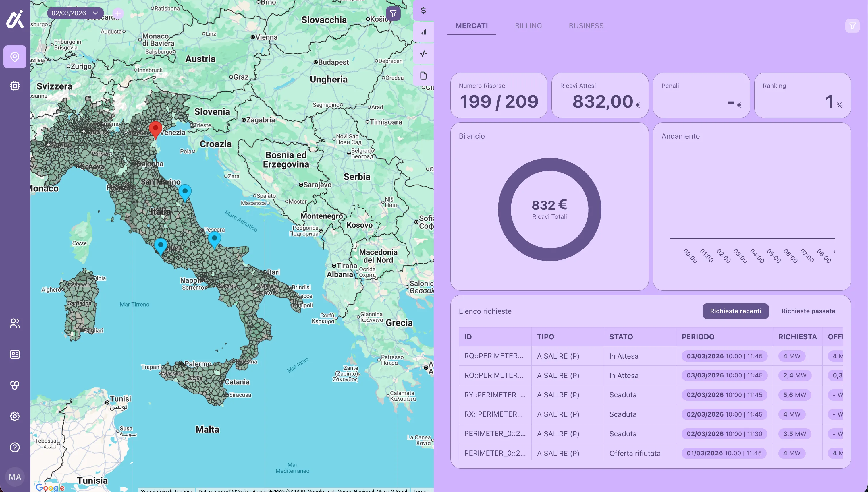868x492 pixels.
Task: Click the Numero Risorse 199 / 209 card
Action: [x=499, y=95]
